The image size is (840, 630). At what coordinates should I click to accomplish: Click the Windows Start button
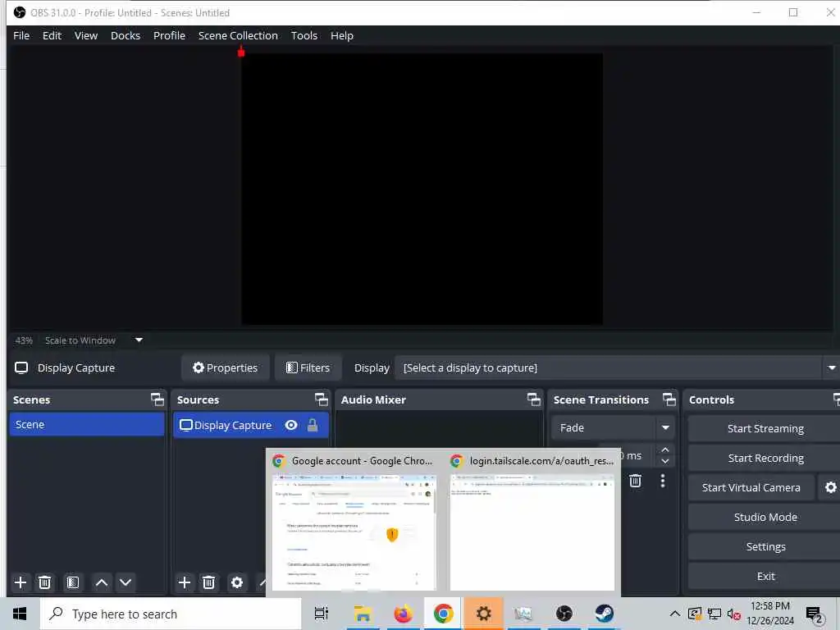20,614
